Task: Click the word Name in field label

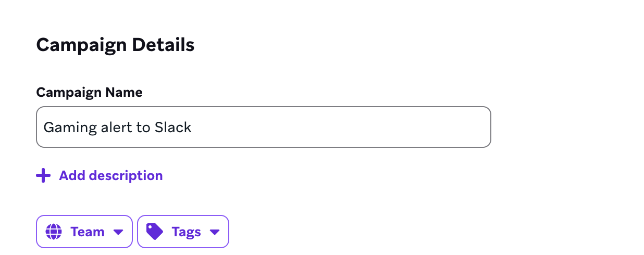Action: [x=124, y=93]
